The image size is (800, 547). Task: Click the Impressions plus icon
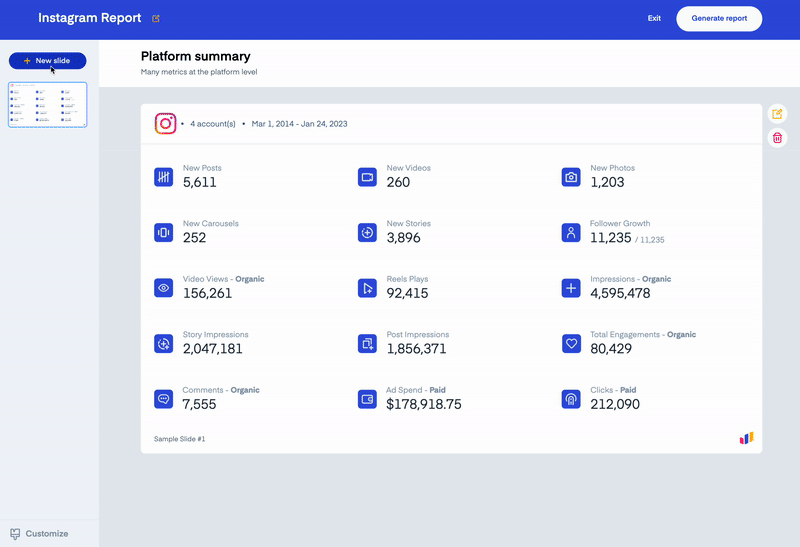point(571,288)
